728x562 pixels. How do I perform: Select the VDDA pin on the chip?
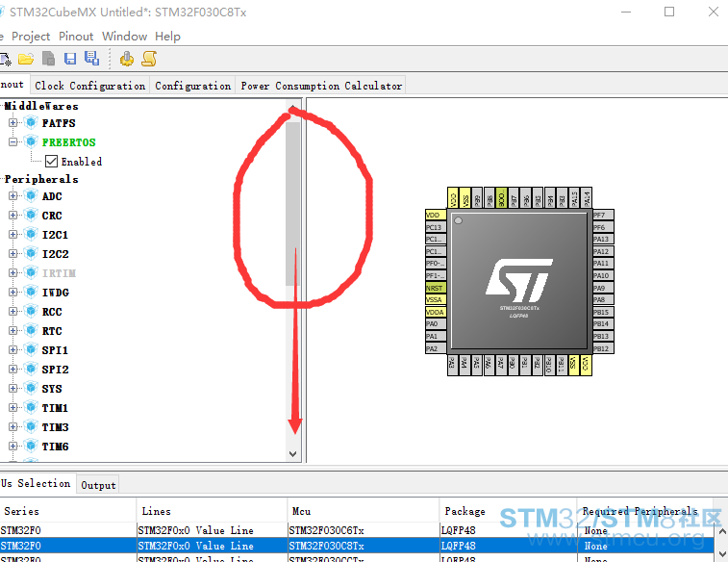click(436, 312)
